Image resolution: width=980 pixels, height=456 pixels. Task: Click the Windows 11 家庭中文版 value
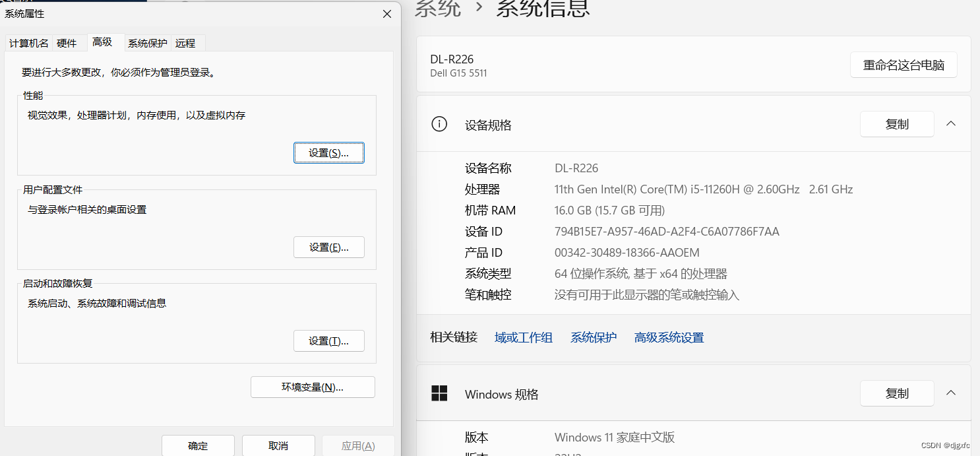point(615,438)
